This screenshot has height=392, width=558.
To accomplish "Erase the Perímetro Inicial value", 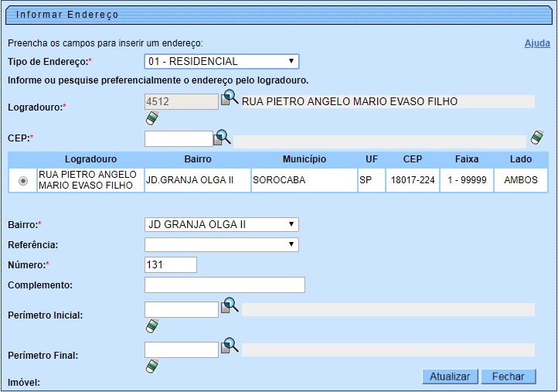I will pyautogui.click(x=152, y=326).
